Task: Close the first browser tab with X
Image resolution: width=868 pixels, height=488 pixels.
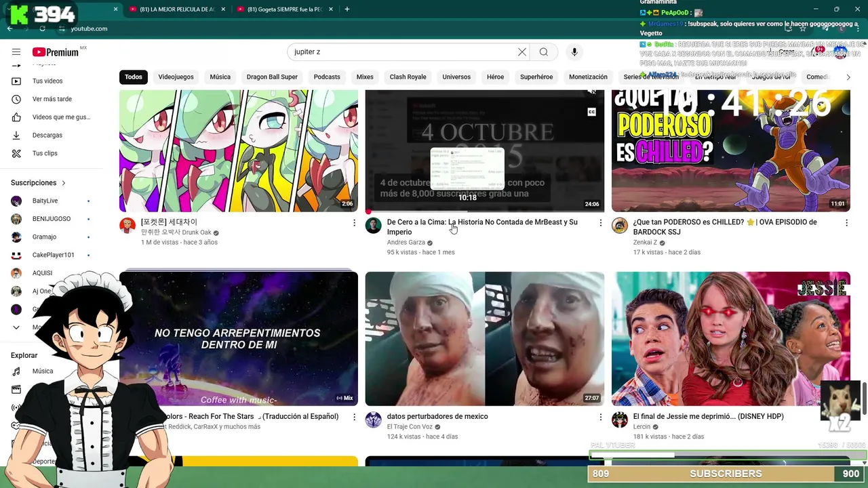Action: 115,9
